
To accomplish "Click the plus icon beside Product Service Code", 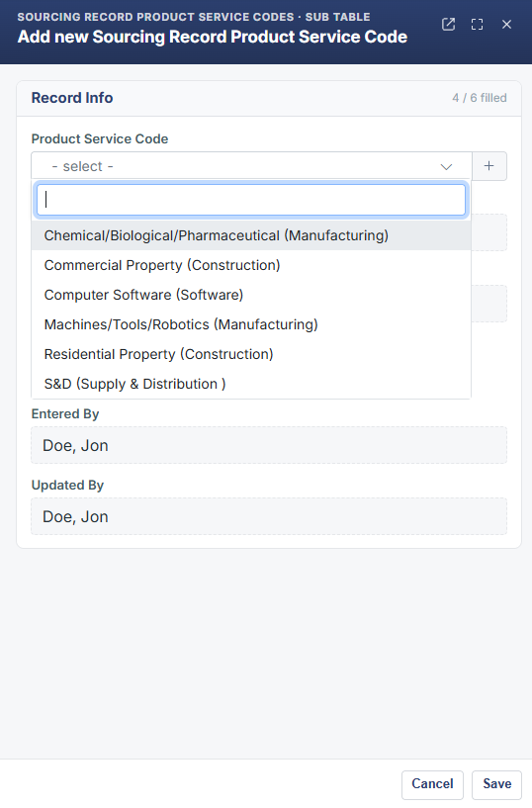I will (x=489, y=166).
